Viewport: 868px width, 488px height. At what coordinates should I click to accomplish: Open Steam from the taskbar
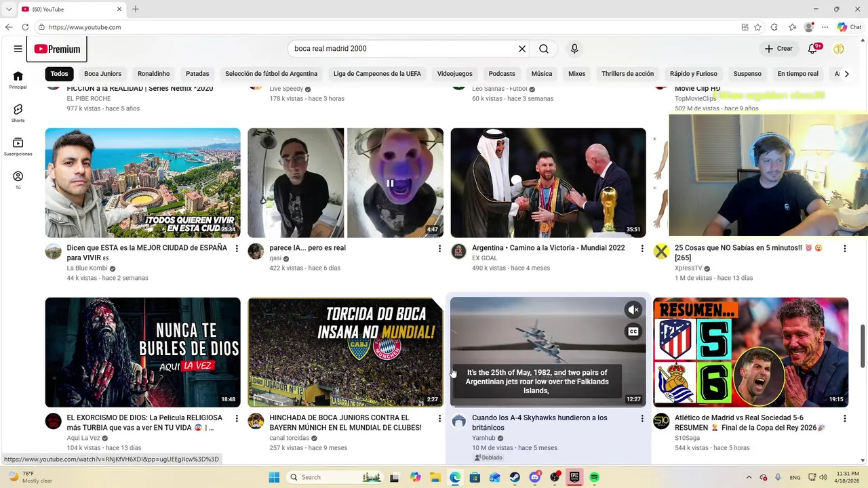(x=515, y=477)
